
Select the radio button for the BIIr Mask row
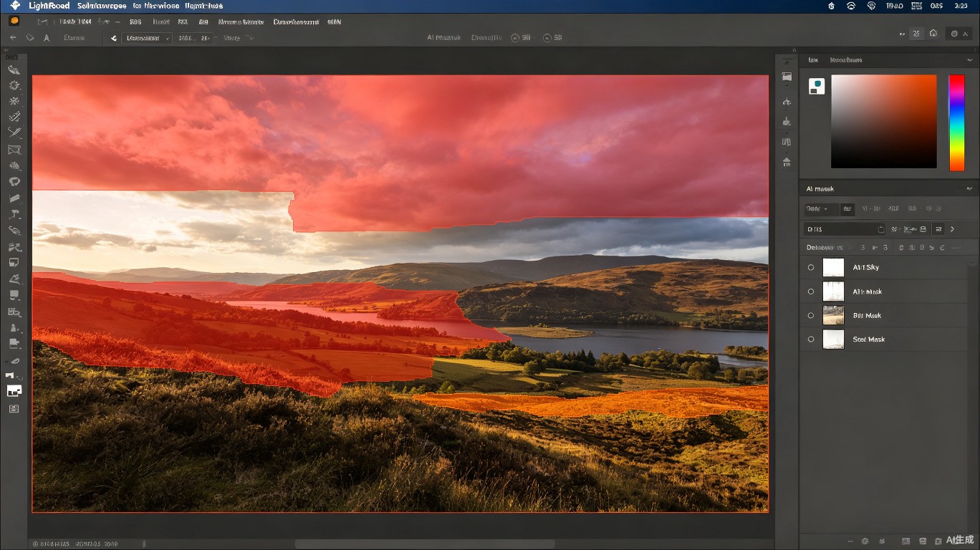[x=811, y=315]
